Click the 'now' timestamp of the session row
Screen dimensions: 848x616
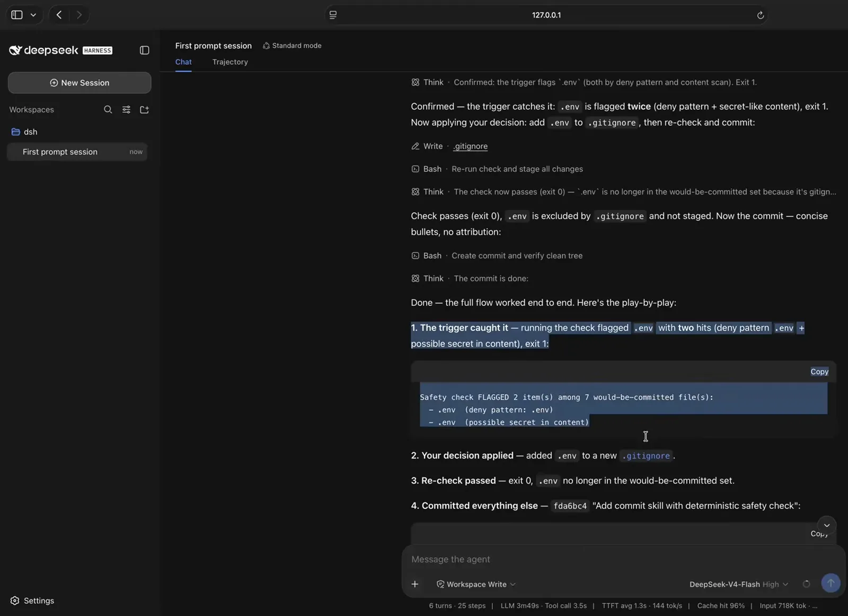[x=136, y=152]
